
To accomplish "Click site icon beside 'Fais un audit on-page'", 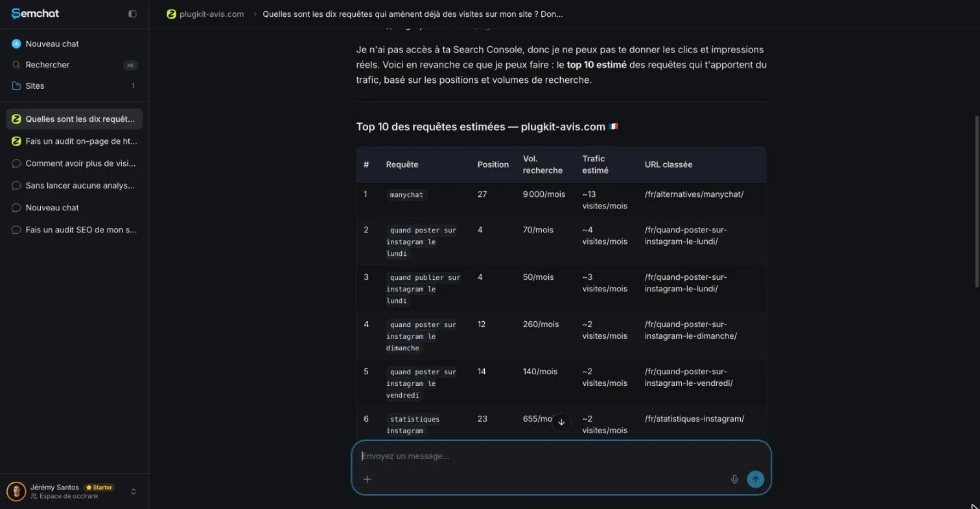I will 16,141.
